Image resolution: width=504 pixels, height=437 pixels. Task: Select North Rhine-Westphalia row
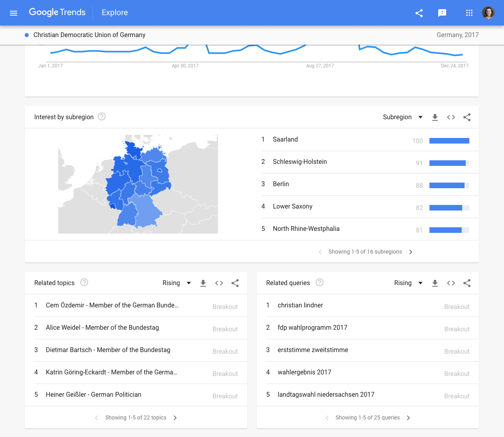pos(370,229)
